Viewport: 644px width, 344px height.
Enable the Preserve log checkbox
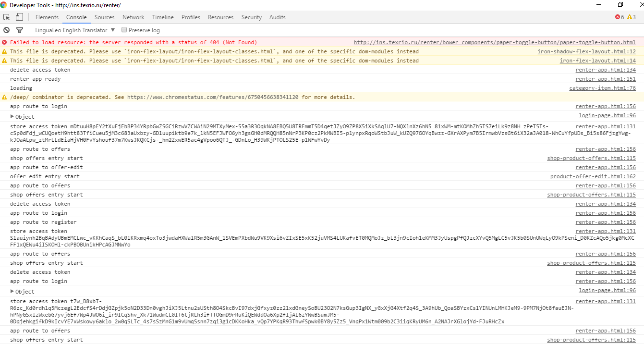coord(124,30)
